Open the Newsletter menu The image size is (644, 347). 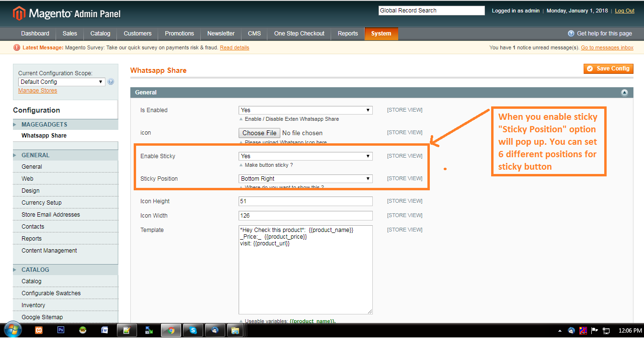tap(221, 34)
